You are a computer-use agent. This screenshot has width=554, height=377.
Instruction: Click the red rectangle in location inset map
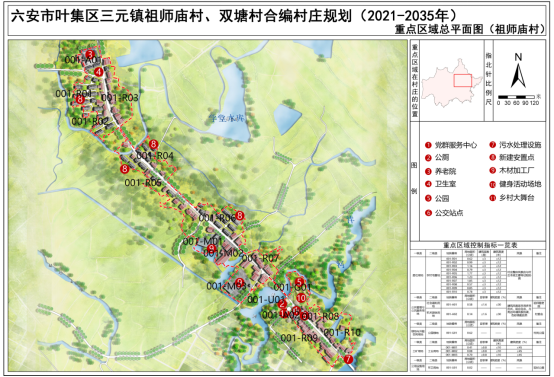[x=462, y=81]
